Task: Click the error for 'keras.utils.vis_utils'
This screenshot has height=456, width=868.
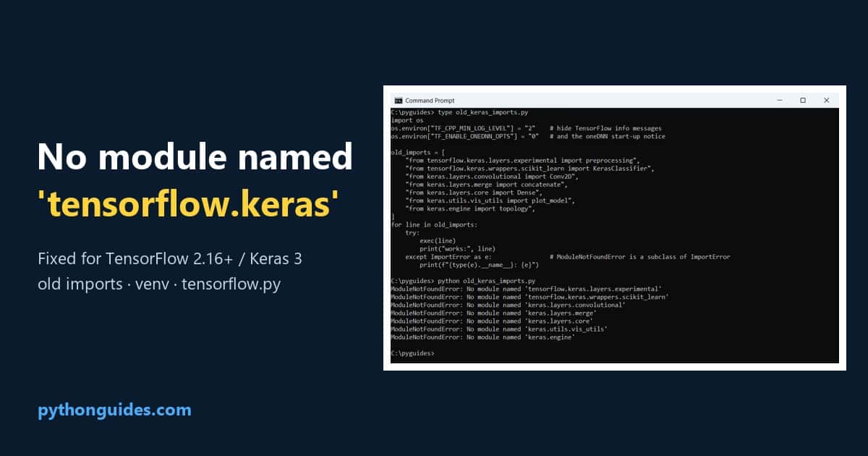Action: click(499, 328)
